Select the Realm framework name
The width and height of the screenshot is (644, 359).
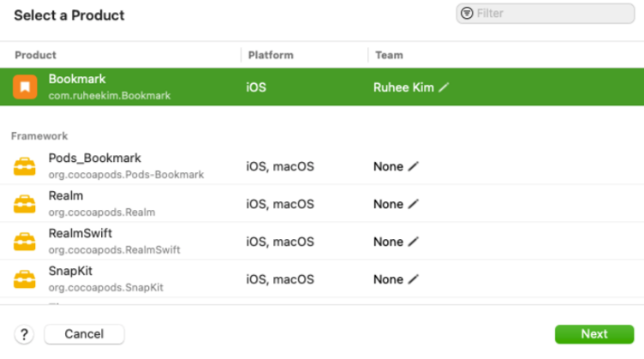[66, 195]
